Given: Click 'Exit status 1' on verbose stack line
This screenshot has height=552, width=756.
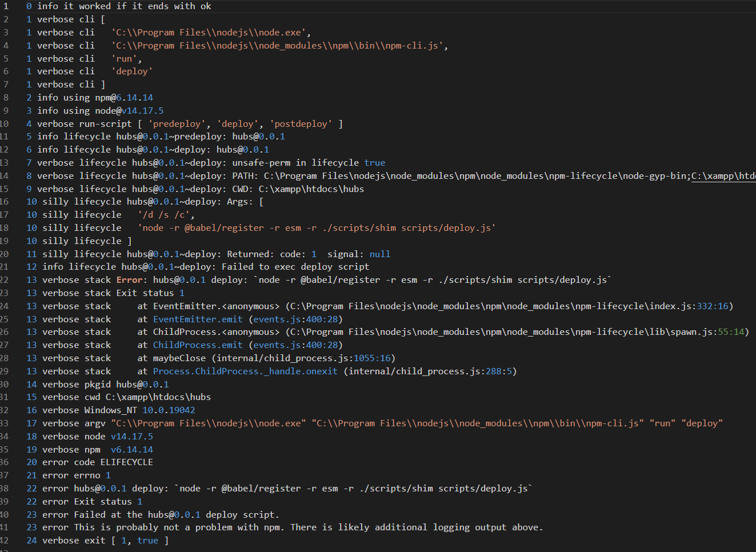Looking at the screenshot, I should point(150,293).
